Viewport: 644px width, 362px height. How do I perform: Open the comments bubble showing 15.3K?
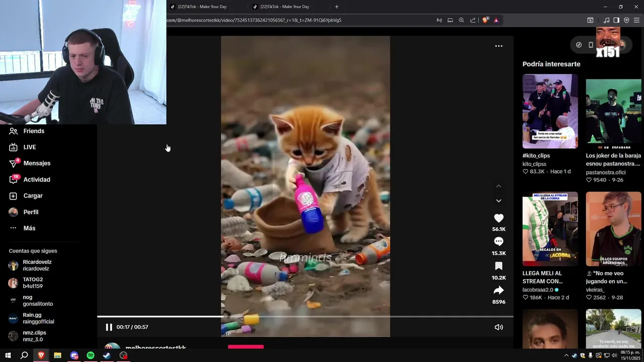click(499, 242)
